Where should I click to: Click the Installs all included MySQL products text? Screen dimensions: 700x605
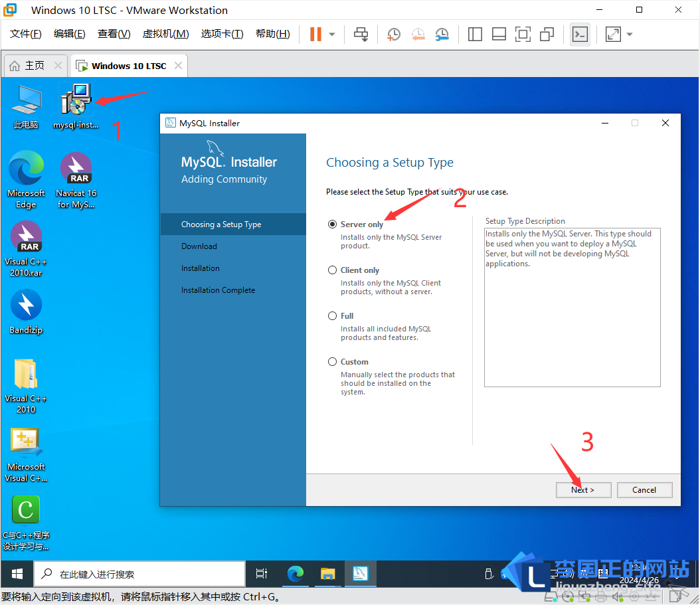pyautogui.click(x=386, y=333)
